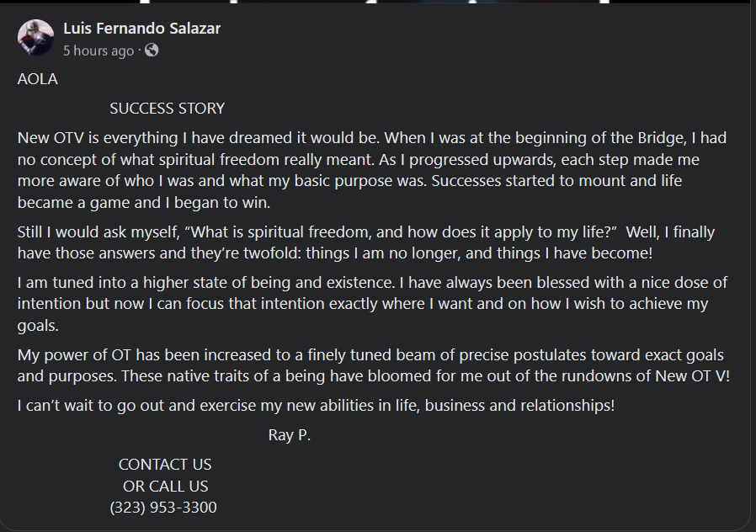This screenshot has width=756, height=532.
Task: Click the image strip above the post
Action: (377, 2)
